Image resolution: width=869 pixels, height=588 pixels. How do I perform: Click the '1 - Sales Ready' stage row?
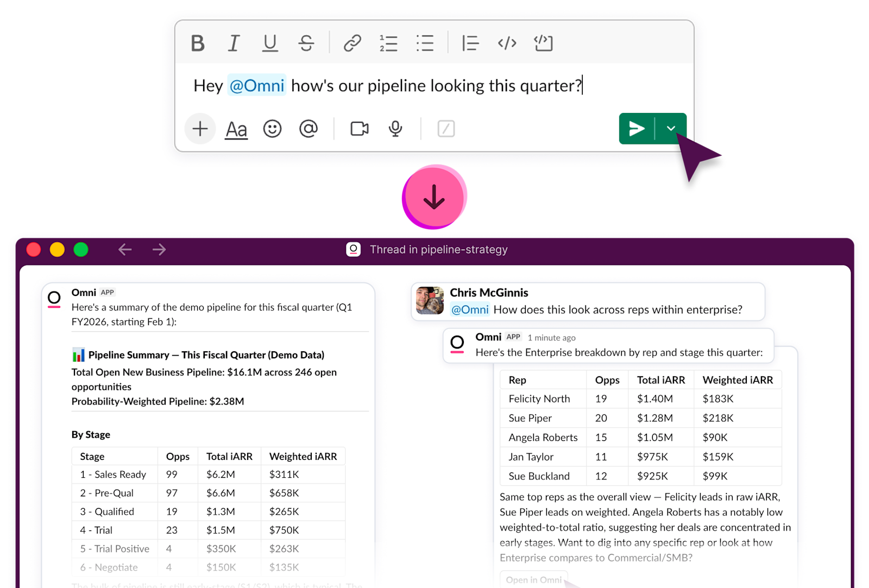[209, 475]
